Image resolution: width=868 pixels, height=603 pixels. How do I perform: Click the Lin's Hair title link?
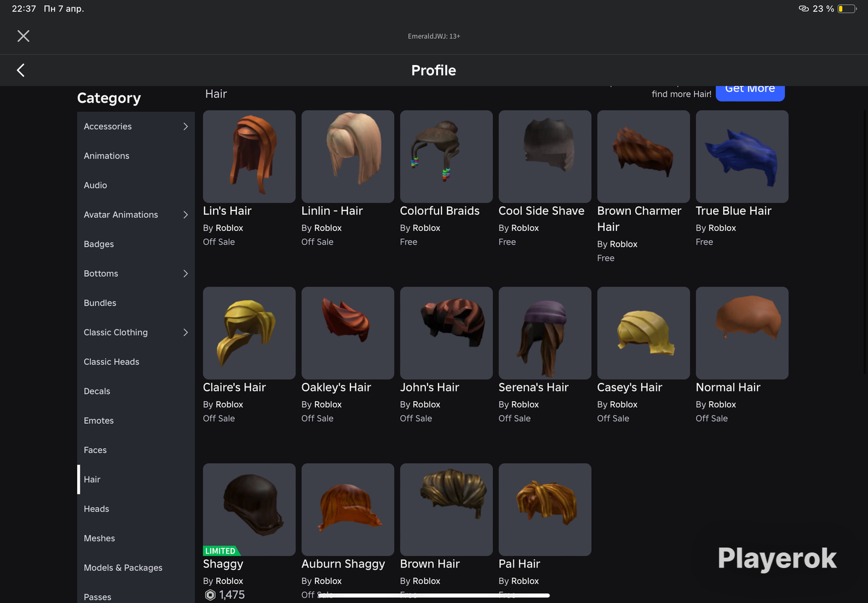click(227, 211)
